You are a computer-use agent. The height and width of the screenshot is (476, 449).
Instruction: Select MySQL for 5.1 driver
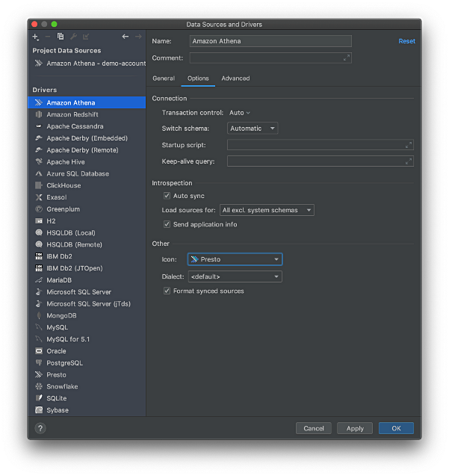87,339
